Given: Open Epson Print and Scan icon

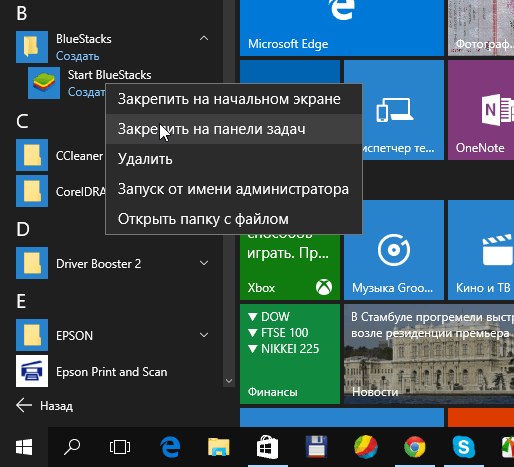Looking at the screenshot, I should pos(32,371).
